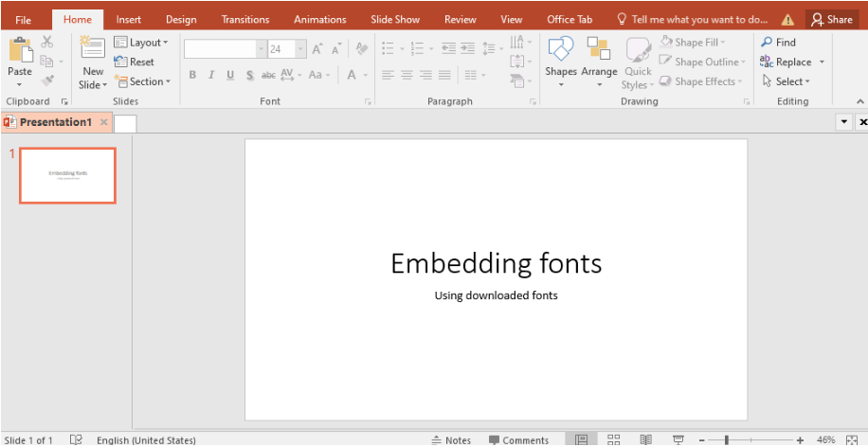Decrease list indent level

coord(448,48)
